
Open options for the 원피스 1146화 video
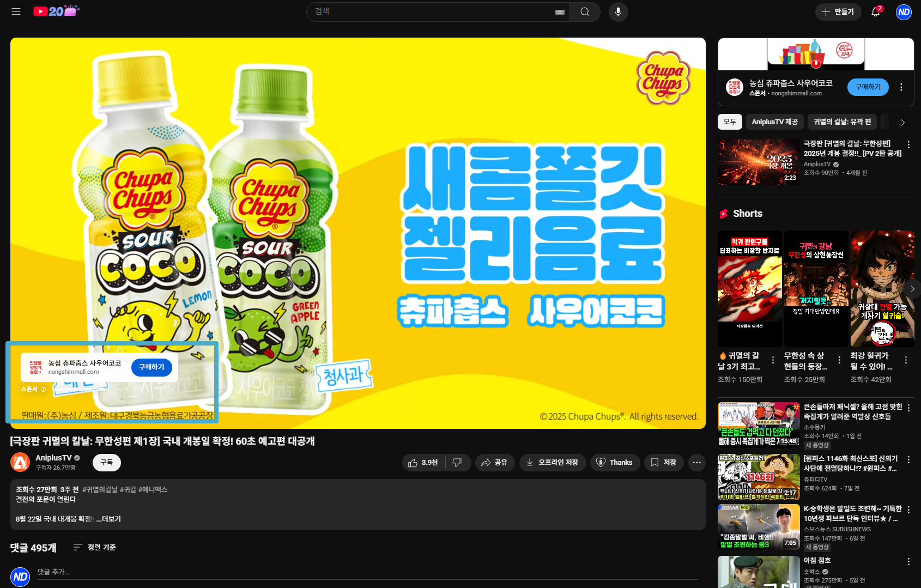click(x=908, y=460)
